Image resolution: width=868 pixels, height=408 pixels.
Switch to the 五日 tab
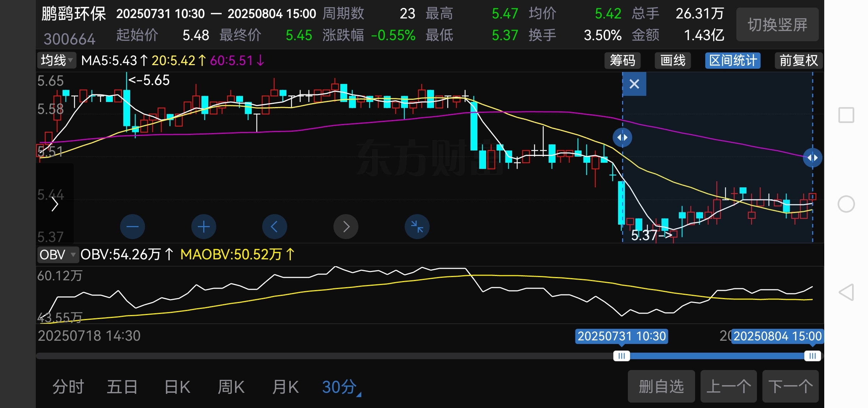[122, 387]
